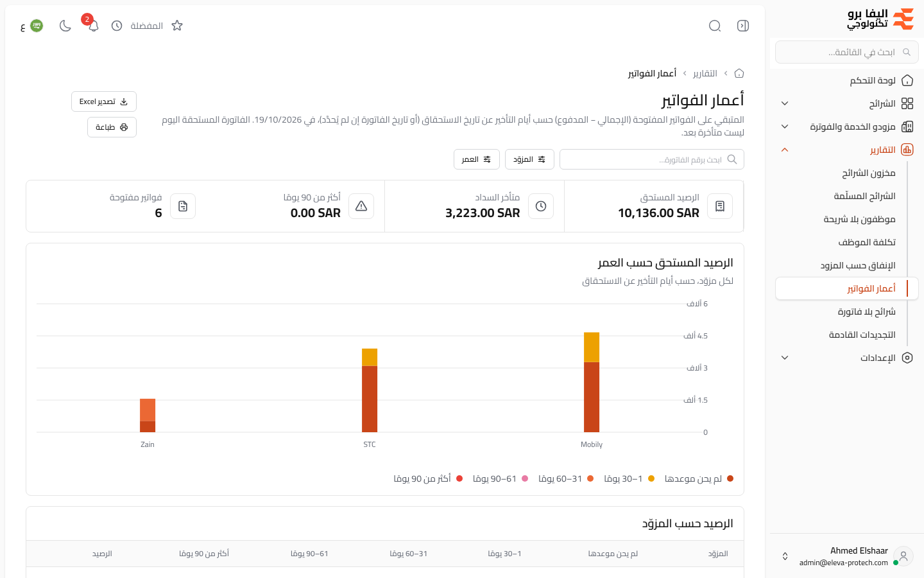Toggle 61–90 يومًا legend series
The height and width of the screenshot is (578, 924).
click(x=501, y=478)
